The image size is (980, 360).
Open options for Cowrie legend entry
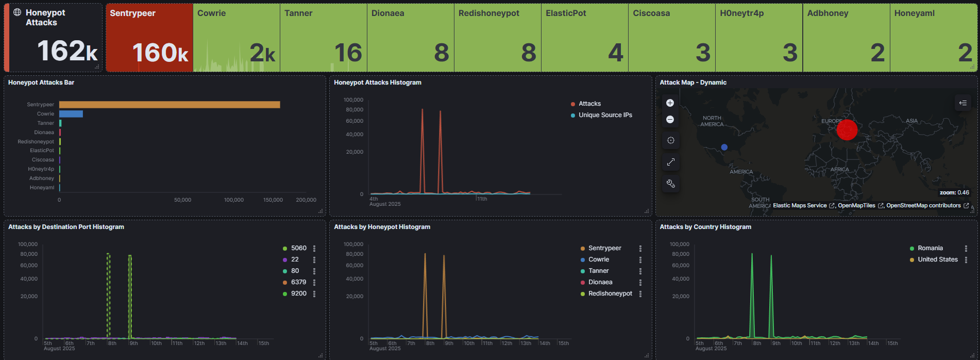tap(640, 259)
